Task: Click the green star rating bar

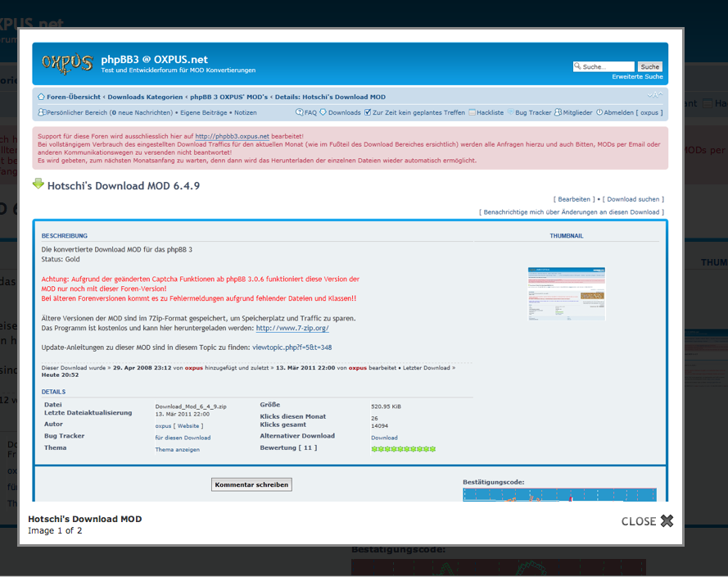Action: [404, 449]
